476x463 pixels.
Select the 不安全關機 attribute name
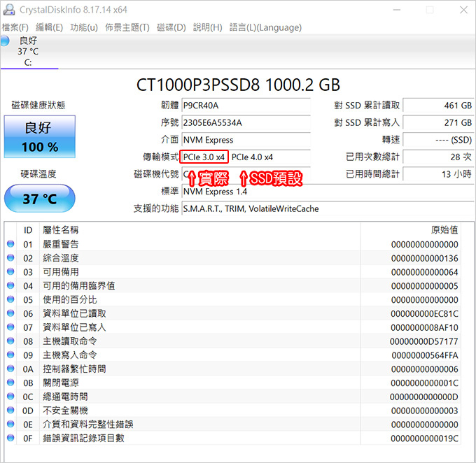[65, 411]
